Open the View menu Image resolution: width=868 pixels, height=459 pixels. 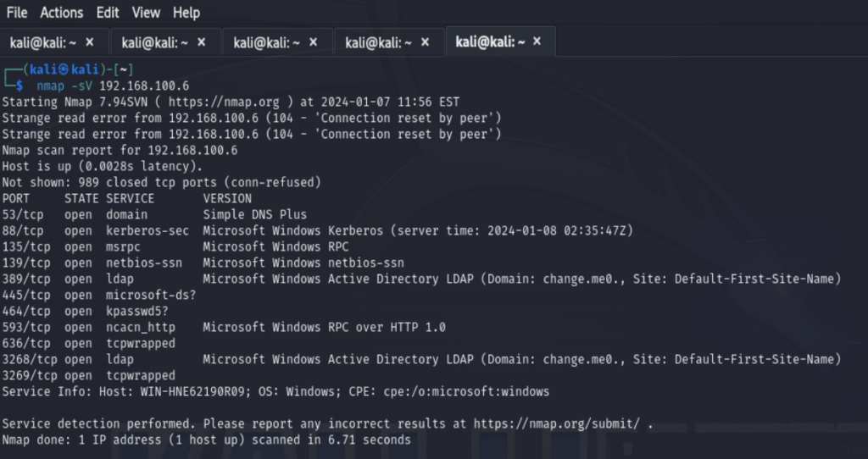point(146,12)
